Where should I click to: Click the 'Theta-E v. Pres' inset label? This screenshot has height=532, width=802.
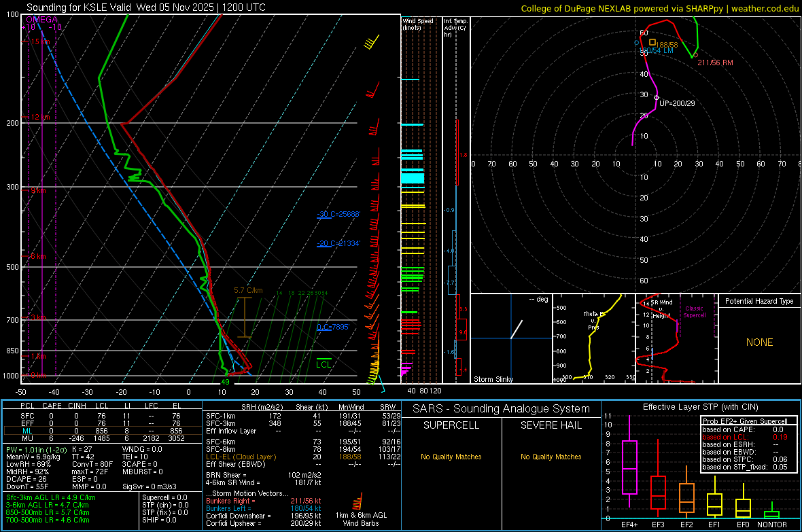593,320
